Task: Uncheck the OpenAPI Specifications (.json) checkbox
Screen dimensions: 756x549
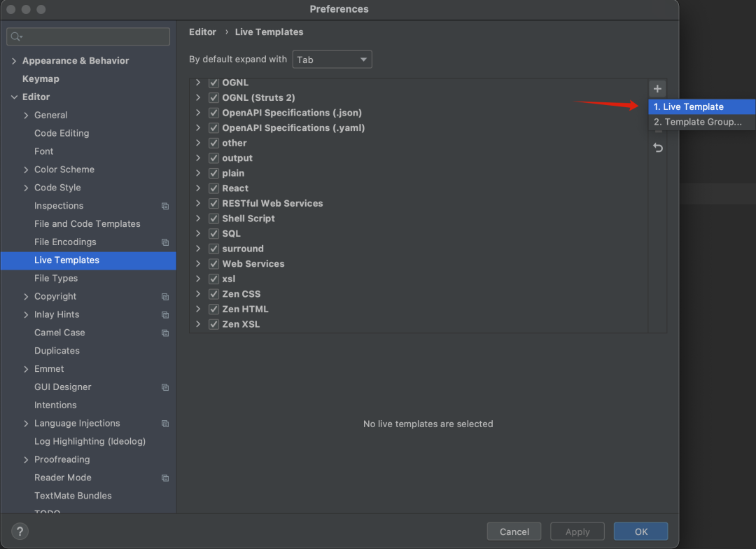Action: (213, 113)
